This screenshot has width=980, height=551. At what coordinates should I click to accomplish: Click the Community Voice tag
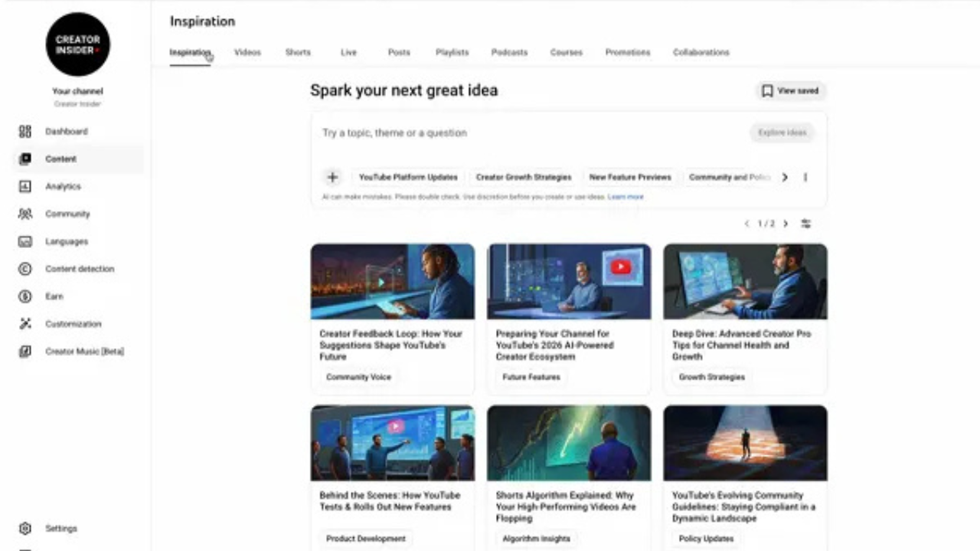pyautogui.click(x=358, y=377)
